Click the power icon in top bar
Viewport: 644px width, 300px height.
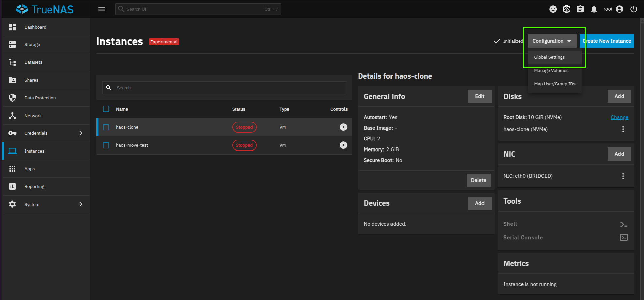point(633,9)
